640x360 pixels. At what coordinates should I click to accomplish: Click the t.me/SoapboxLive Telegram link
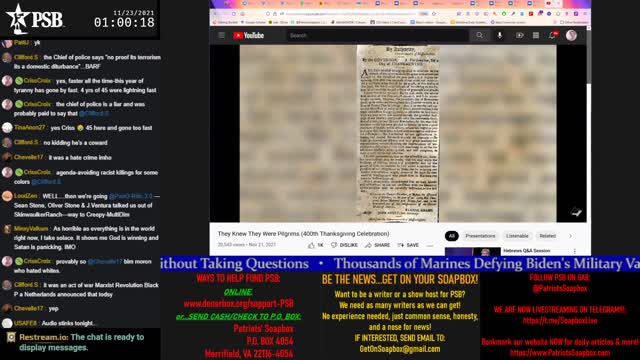tap(560, 320)
